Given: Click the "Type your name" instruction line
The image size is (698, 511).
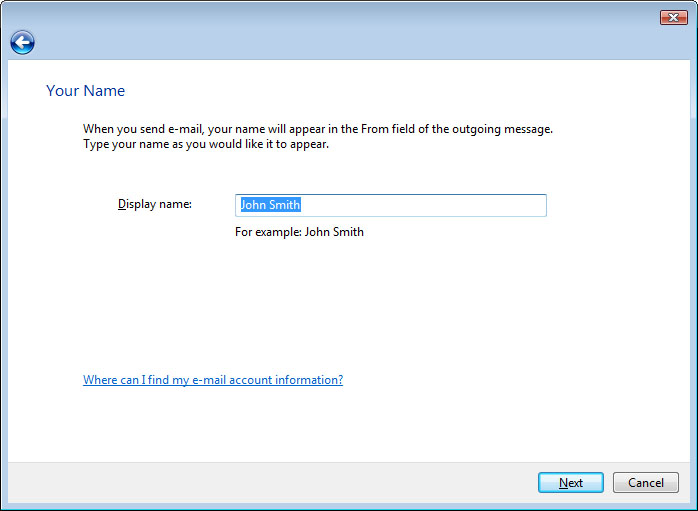Looking at the screenshot, I should [x=205, y=144].
